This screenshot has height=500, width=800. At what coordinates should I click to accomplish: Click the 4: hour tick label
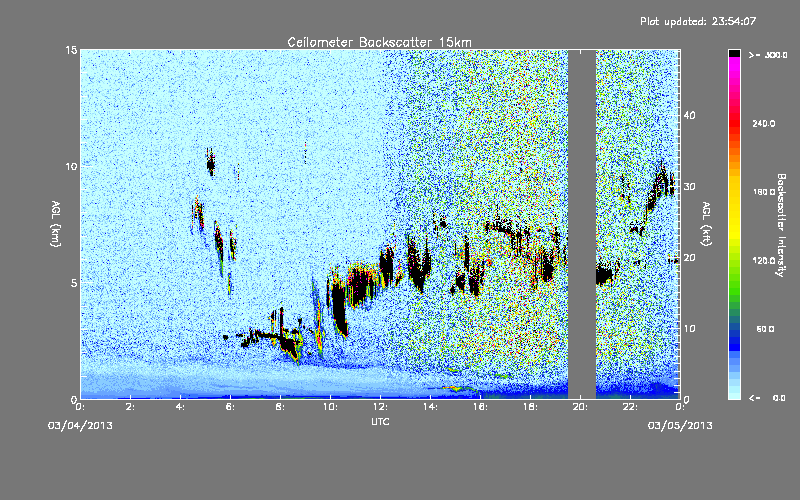pos(181,407)
